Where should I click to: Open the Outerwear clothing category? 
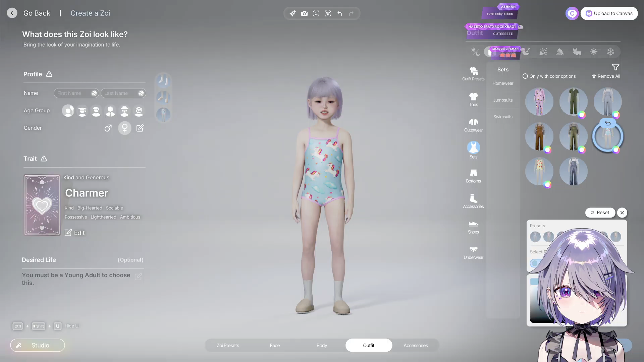point(473,125)
